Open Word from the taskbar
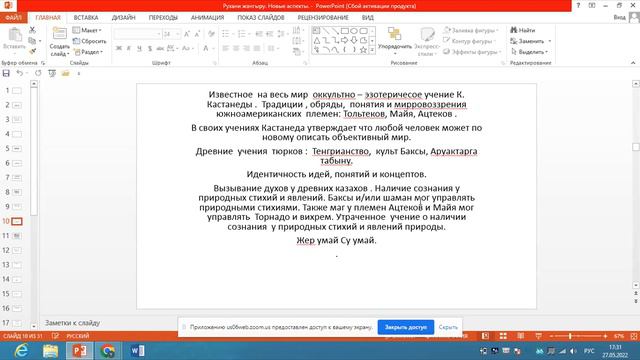Screen dimensions: 640x360 [x=137, y=351]
